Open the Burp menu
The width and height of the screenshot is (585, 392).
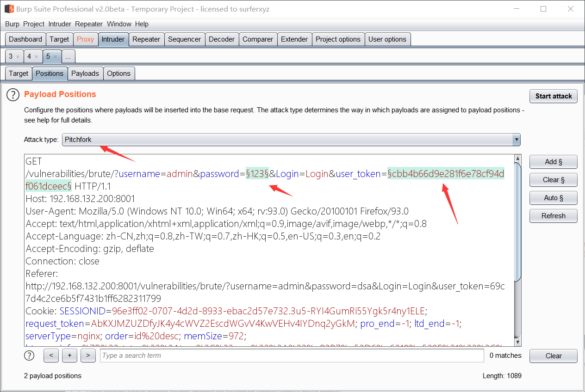point(12,24)
